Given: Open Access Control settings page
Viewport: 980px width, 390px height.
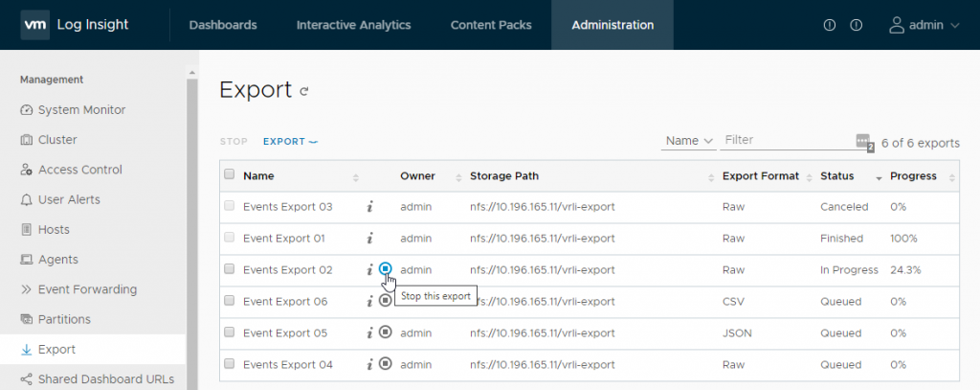Looking at the screenshot, I should (x=79, y=170).
